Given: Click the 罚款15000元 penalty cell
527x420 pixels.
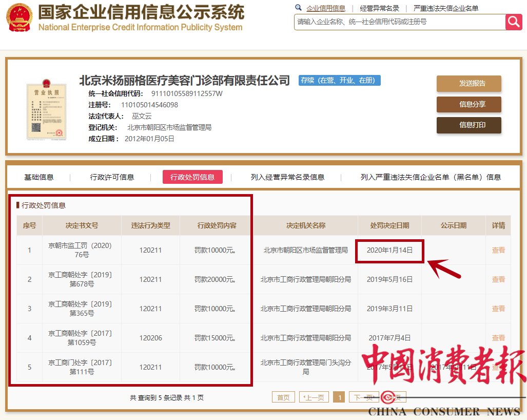Looking at the screenshot, I should (215, 338).
